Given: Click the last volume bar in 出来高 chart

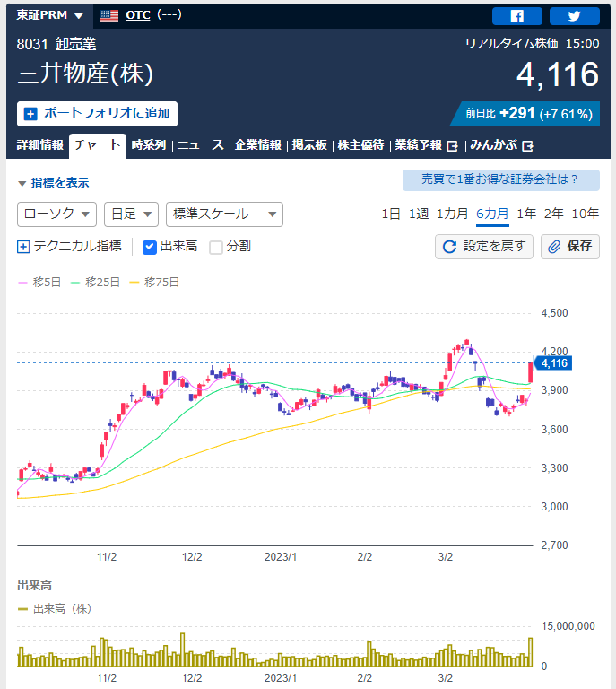Looking at the screenshot, I should (x=531, y=652).
